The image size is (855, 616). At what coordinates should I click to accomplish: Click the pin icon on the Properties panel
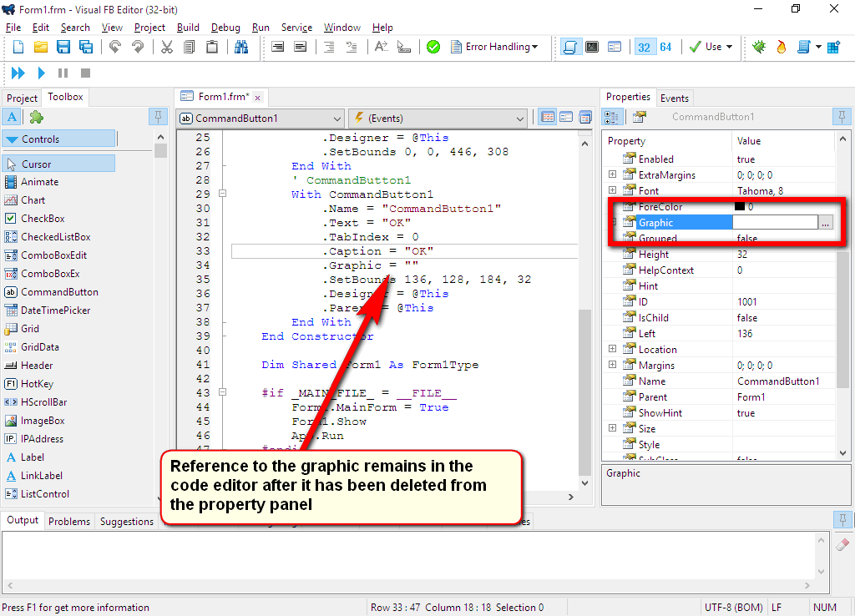(842, 116)
